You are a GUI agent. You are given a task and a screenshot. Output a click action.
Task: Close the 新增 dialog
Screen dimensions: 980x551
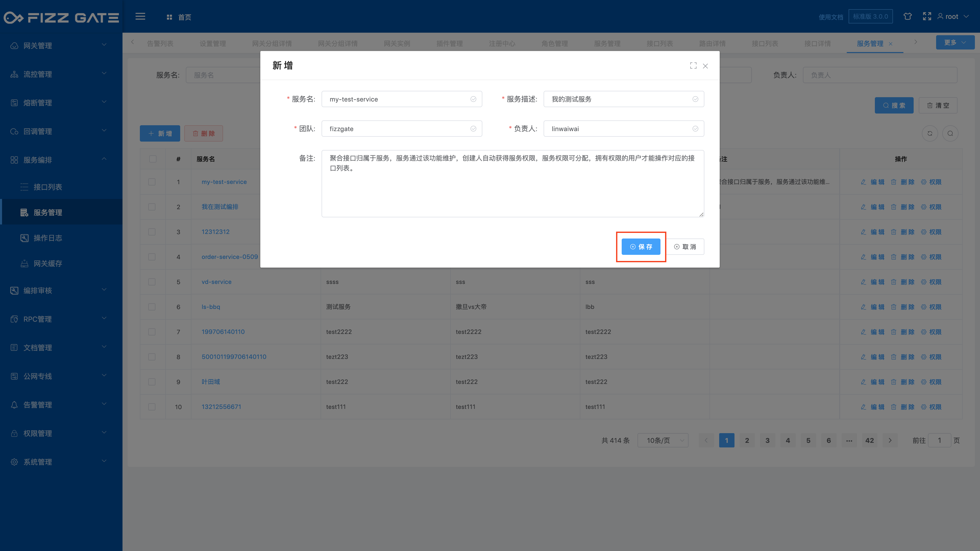tap(705, 66)
